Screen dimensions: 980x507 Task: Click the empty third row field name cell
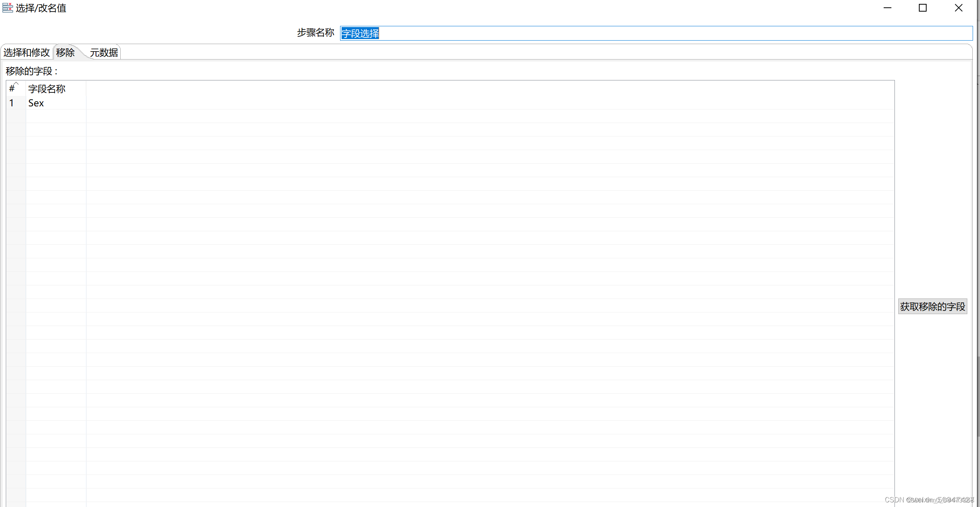(x=56, y=130)
